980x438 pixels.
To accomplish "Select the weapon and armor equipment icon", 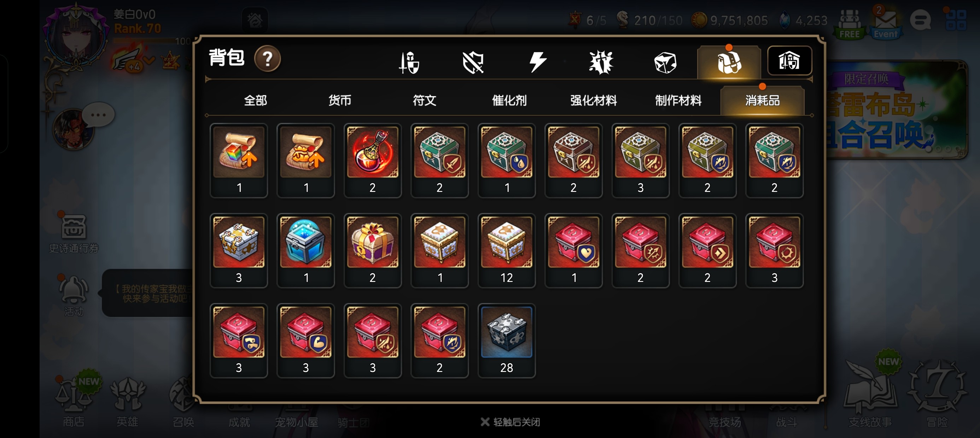I will (x=409, y=63).
